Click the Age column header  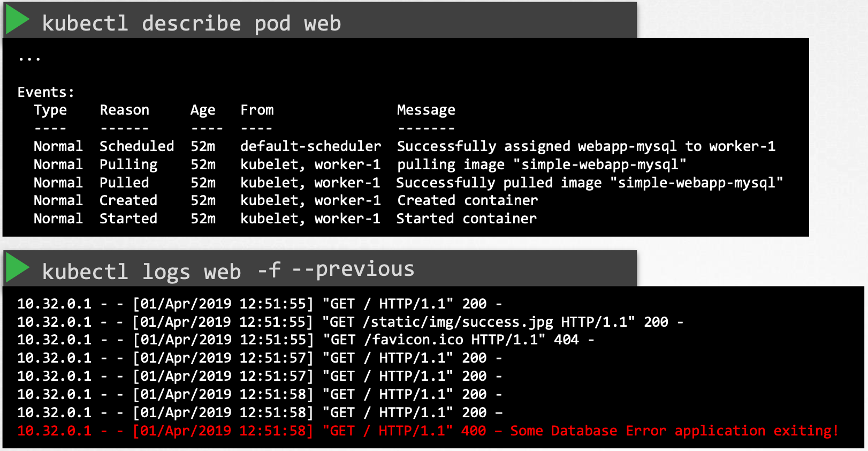coord(203,110)
